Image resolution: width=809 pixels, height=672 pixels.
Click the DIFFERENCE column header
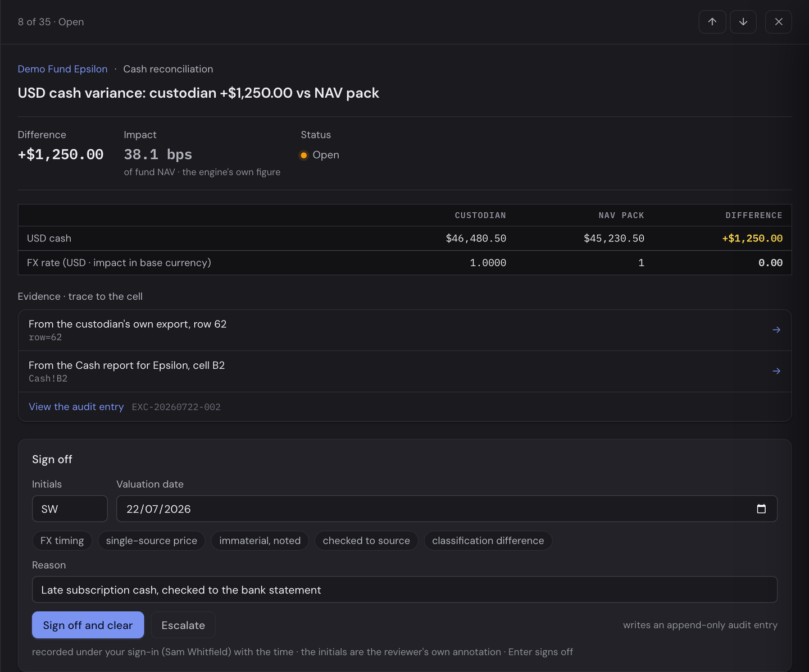click(754, 216)
